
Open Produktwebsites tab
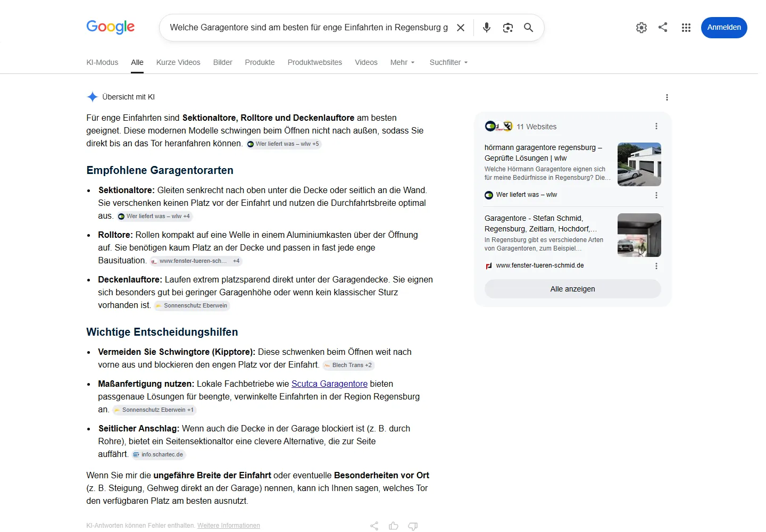pyautogui.click(x=315, y=62)
